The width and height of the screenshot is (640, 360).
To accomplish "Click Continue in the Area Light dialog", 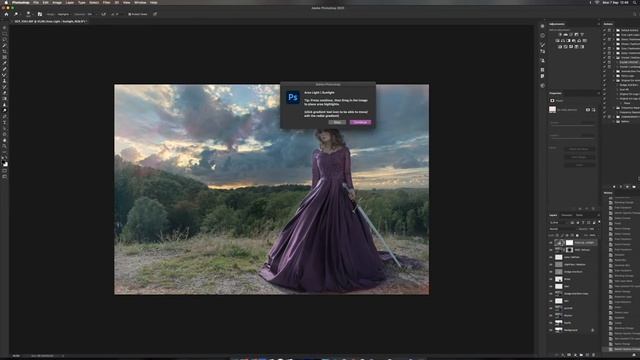I will coord(360,122).
